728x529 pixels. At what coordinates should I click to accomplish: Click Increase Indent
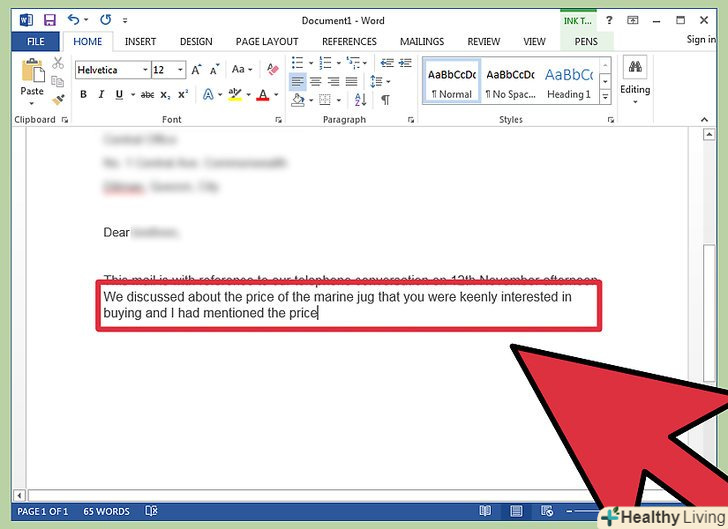(x=405, y=62)
